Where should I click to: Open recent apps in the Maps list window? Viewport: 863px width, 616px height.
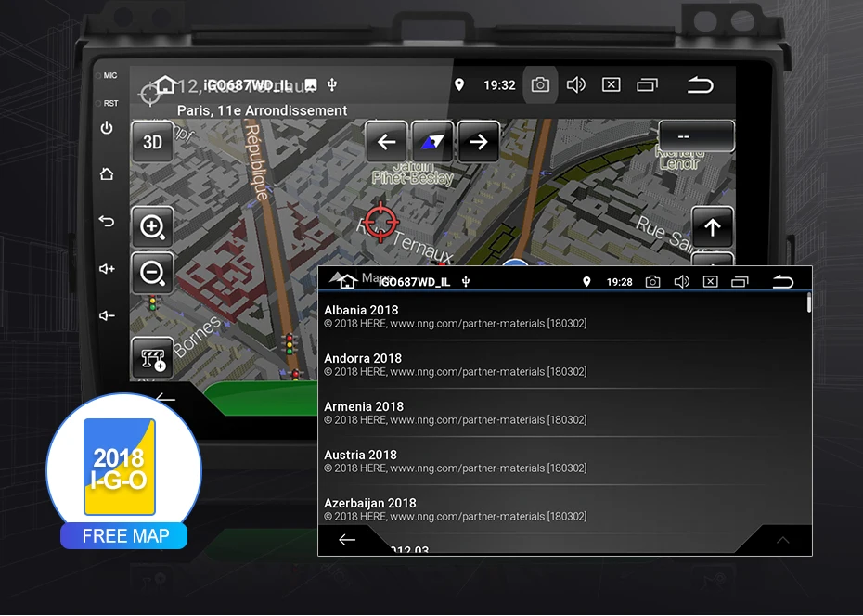tap(740, 282)
